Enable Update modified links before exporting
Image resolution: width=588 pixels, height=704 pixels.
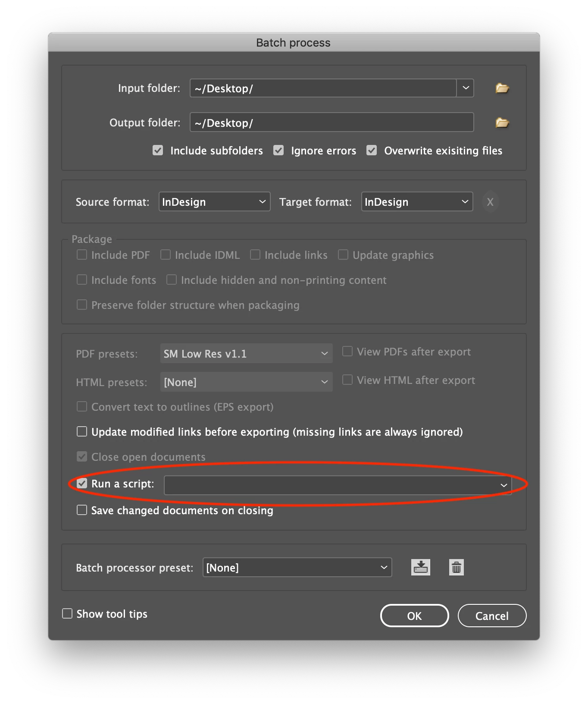point(82,432)
